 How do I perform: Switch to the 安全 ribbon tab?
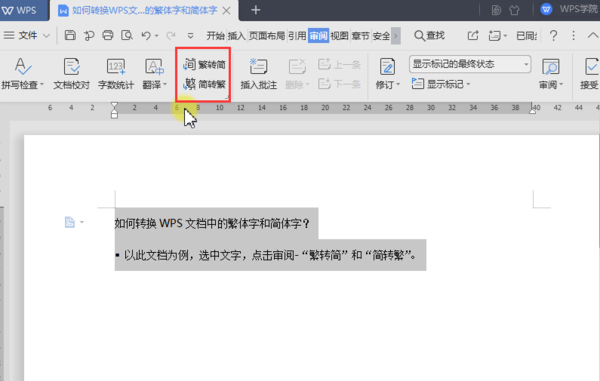point(382,36)
